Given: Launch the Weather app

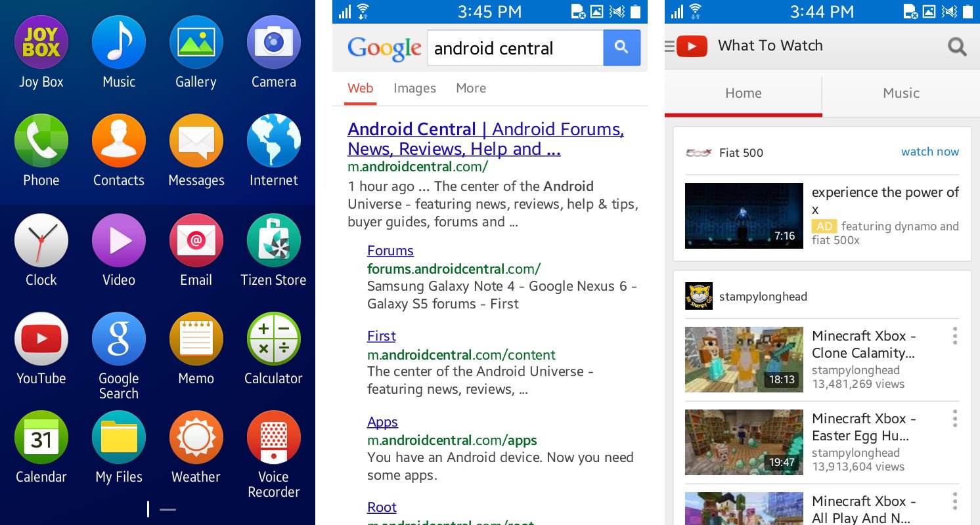Looking at the screenshot, I should pyautogui.click(x=196, y=437).
